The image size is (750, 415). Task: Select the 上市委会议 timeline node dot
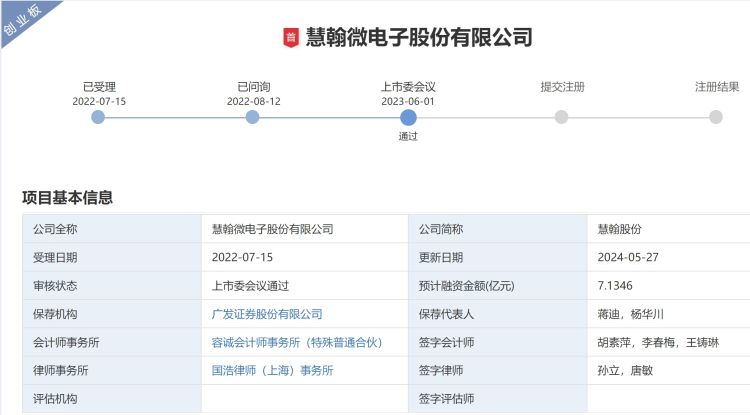point(408,117)
